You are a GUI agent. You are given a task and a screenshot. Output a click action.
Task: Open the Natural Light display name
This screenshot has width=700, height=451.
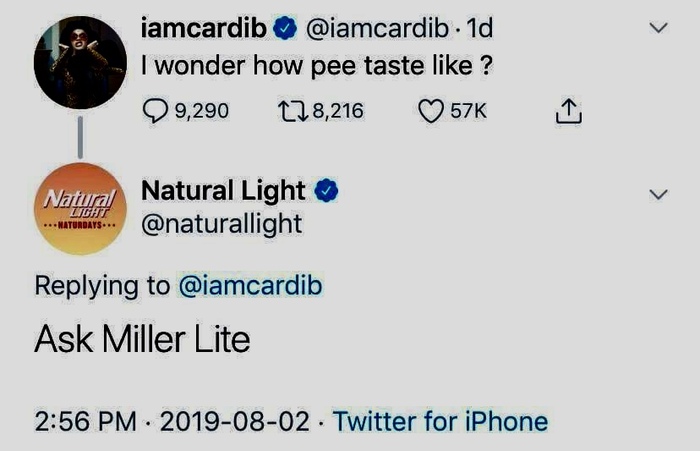(x=226, y=190)
